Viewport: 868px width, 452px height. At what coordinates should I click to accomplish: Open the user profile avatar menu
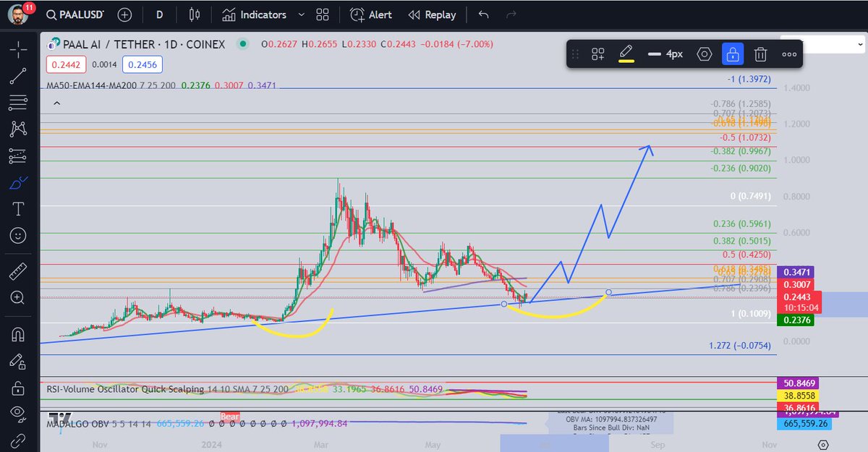pyautogui.click(x=17, y=15)
